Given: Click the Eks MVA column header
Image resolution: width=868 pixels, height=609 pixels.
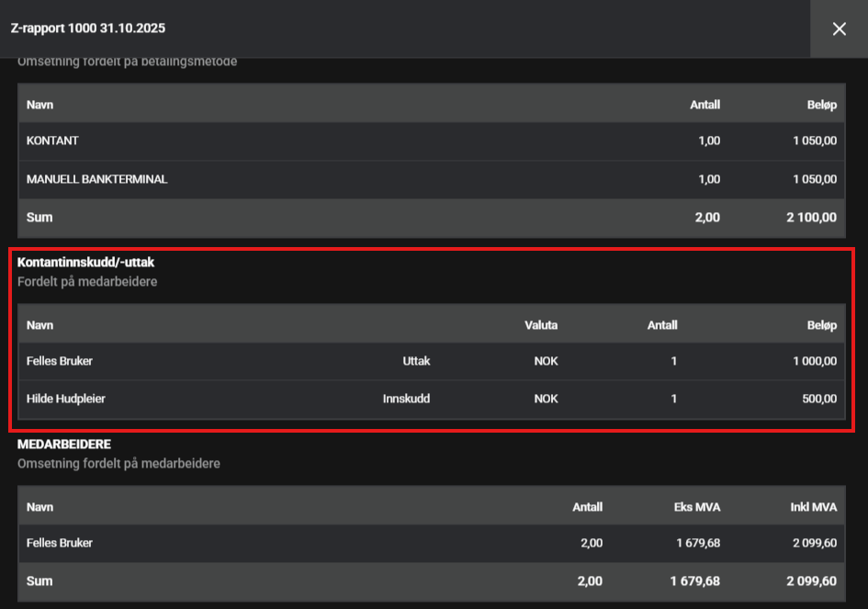Looking at the screenshot, I should [698, 506].
